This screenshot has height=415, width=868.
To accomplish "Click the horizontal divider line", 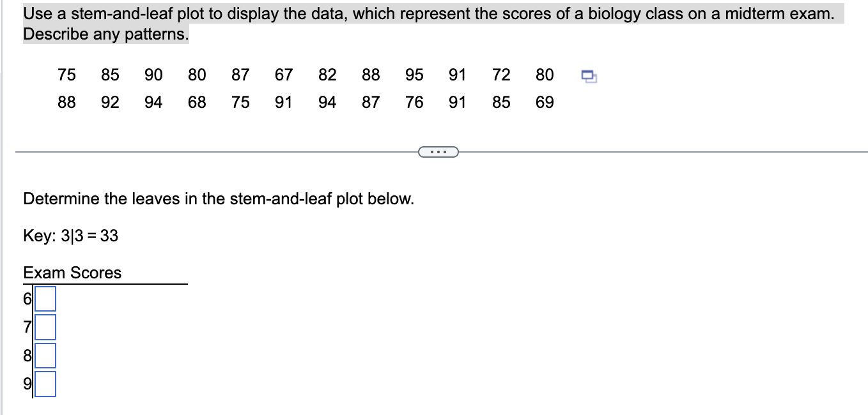I will click(x=192, y=151).
